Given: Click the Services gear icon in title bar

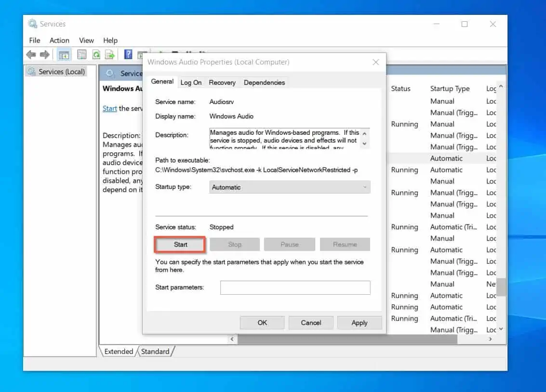Looking at the screenshot, I should (32, 24).
